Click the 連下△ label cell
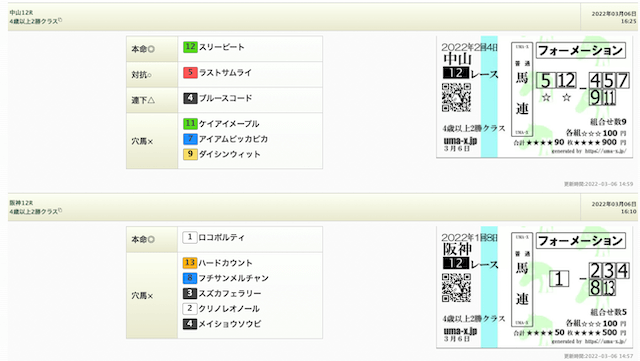 152,100
